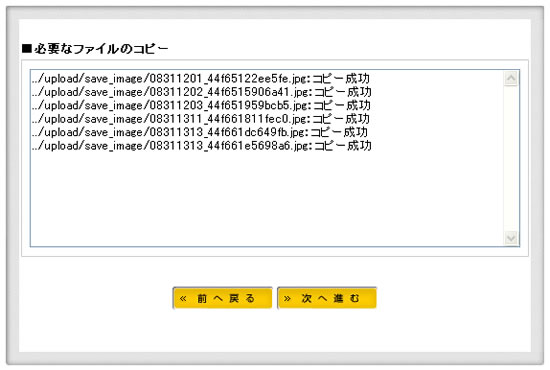550x370 pixels.
Task: Click the vertical scrollbar track of the log box
Action: tap(511, 158)
